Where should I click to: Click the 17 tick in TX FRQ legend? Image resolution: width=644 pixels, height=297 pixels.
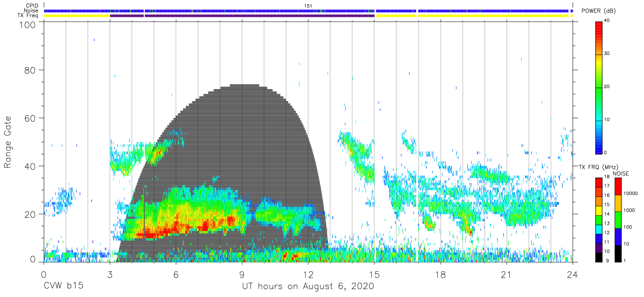pyautogui.click(x=608, y=186)
